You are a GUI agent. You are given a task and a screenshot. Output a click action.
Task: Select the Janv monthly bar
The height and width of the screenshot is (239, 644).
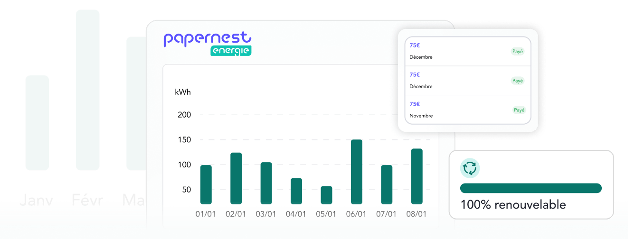(x=37, y=123)
